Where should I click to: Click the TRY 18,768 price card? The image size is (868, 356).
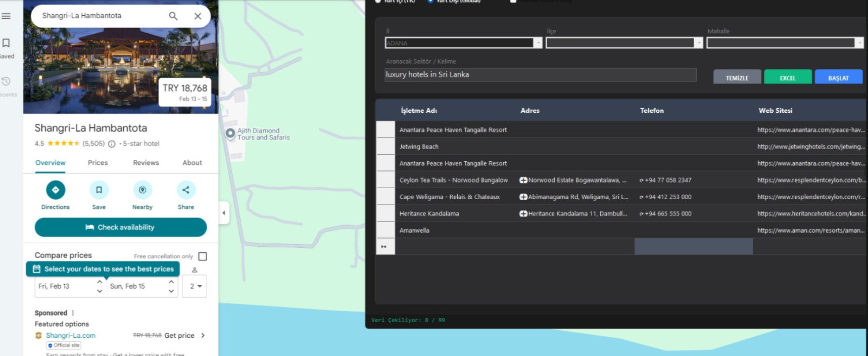[185, 92]
